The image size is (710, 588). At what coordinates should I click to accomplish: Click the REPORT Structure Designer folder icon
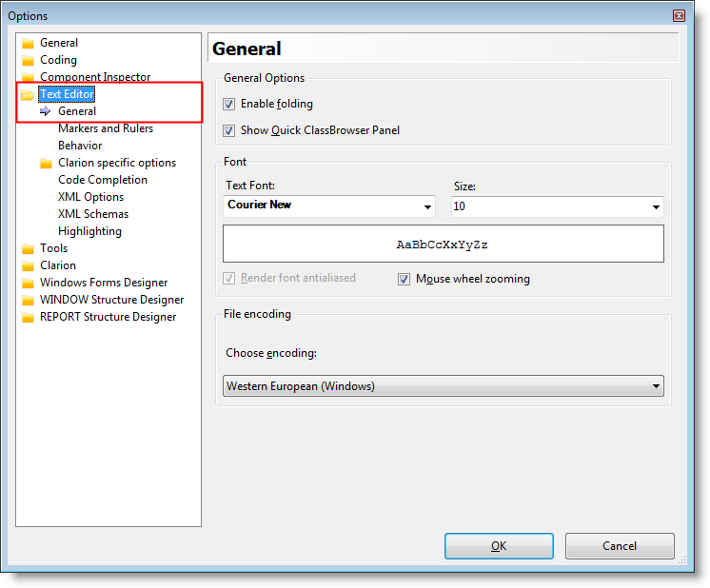(28, 318)
